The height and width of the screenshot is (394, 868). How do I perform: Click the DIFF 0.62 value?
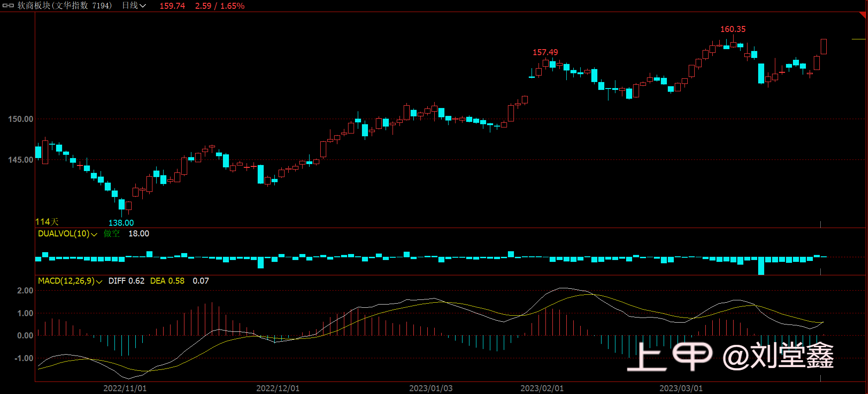[x=127, y=281]
